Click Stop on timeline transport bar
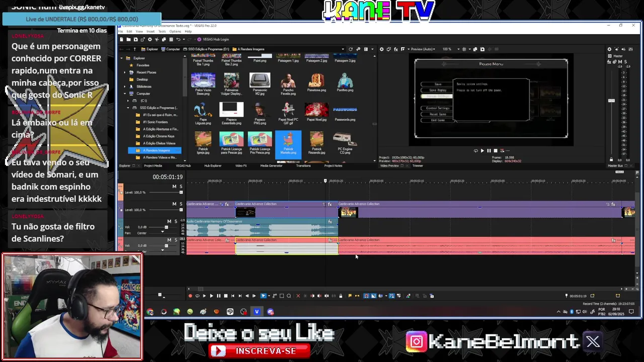 pos(225,296)
